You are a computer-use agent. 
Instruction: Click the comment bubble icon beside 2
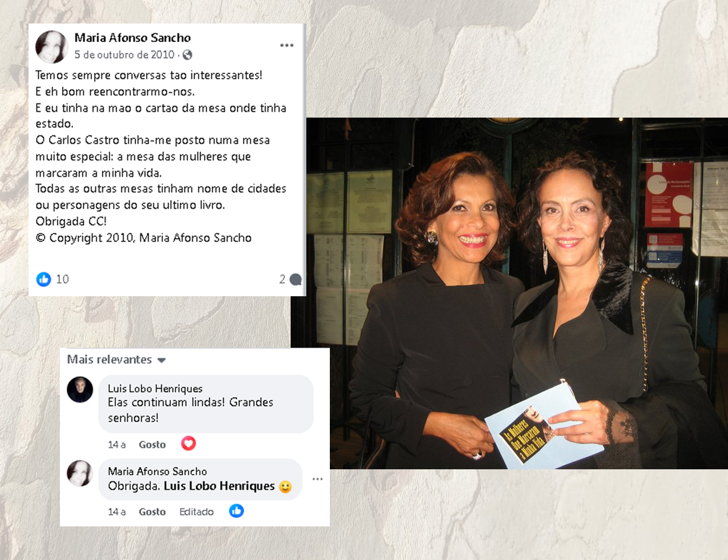tap(296, 279)
